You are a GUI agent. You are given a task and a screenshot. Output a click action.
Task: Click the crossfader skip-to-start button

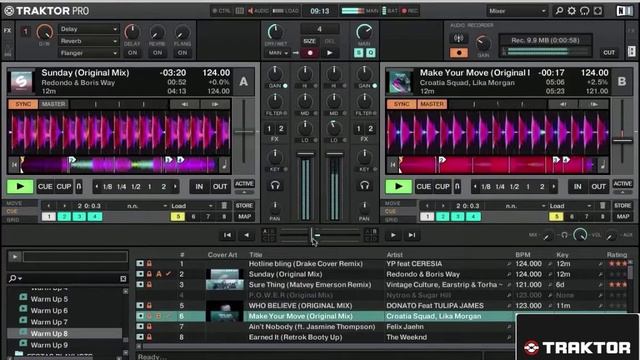point(227,235)
